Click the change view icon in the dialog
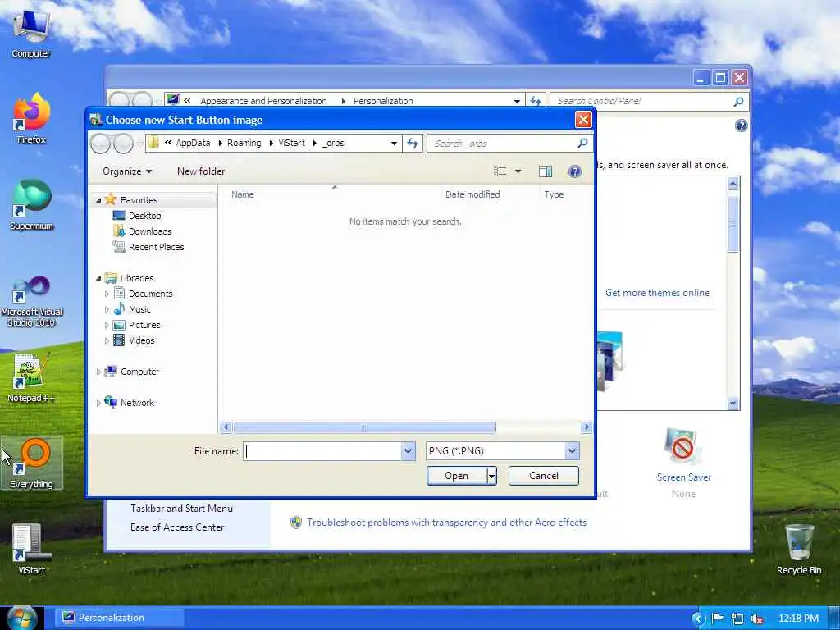The height and width of the screenshot is (630, 840). [x=500, y=171]
